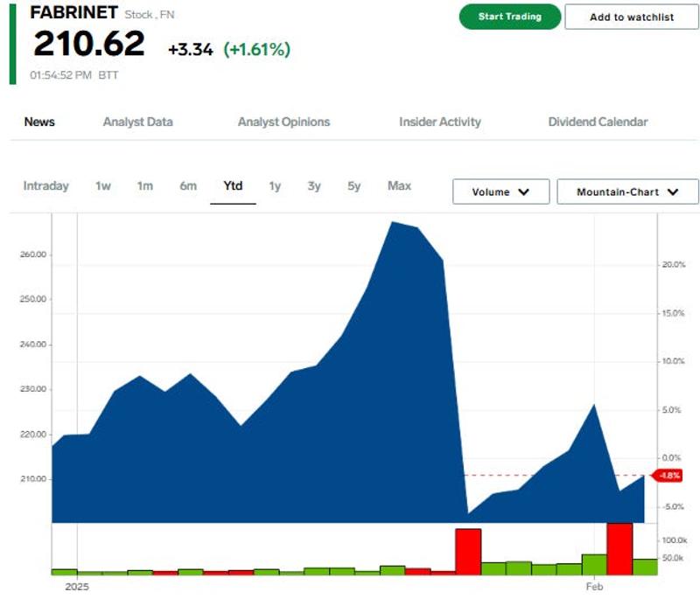Click the 210.00 price axis label
This screenshot has width=700, height=599.
coord(33,479)
